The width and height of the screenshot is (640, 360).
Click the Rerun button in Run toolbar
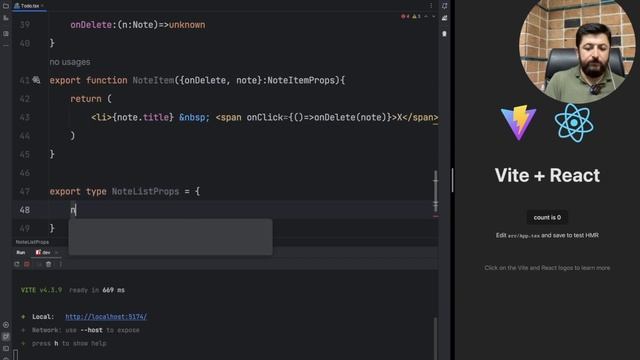click(x=17, y=264)
